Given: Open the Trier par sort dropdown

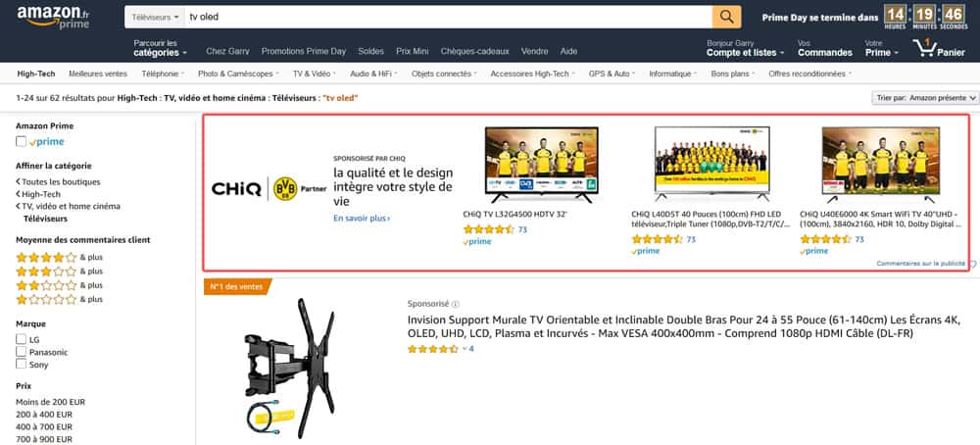Looking at the screenshot, I should (925, 98).
